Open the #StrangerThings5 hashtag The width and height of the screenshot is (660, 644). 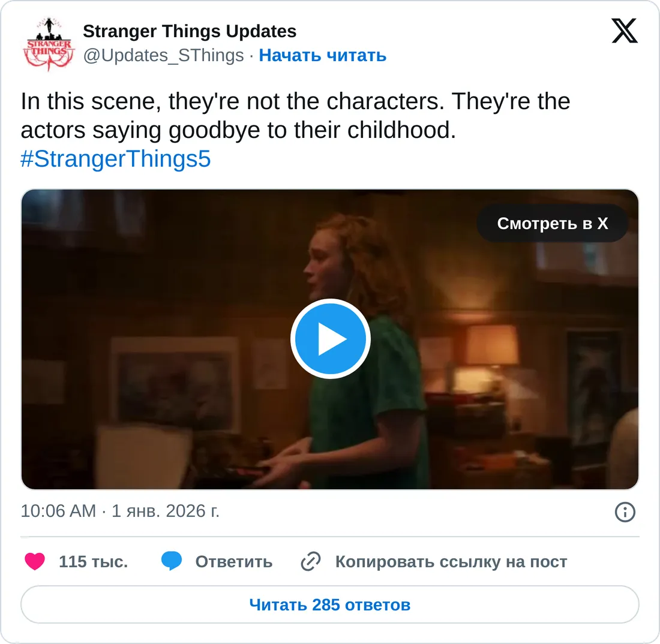pyautogui.click(x=116, y=159)
